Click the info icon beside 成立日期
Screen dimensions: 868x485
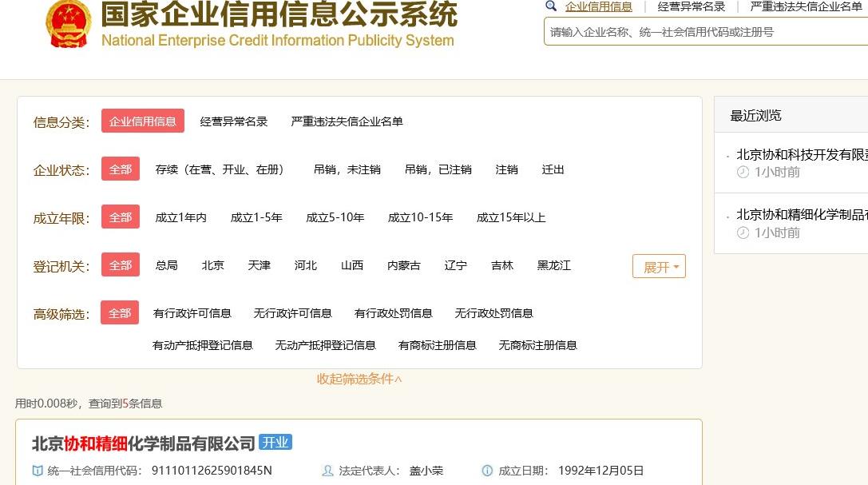click(x=486, y=471)
